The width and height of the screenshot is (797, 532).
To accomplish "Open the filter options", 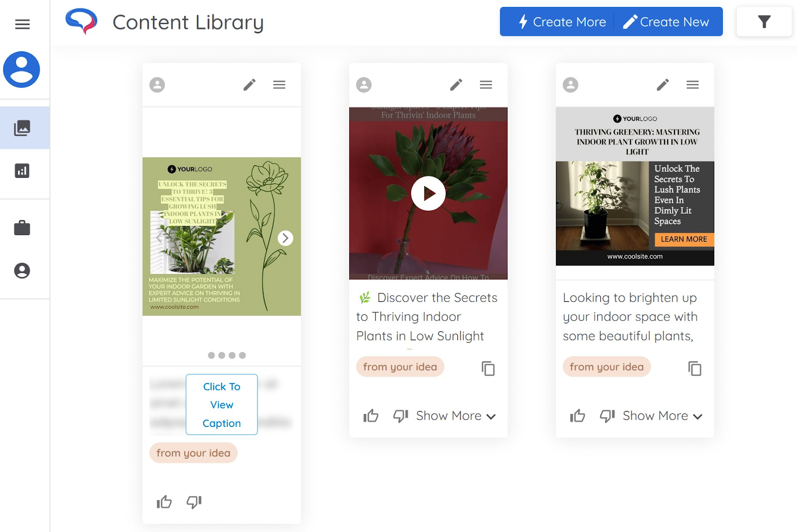I will pos(764,21).
